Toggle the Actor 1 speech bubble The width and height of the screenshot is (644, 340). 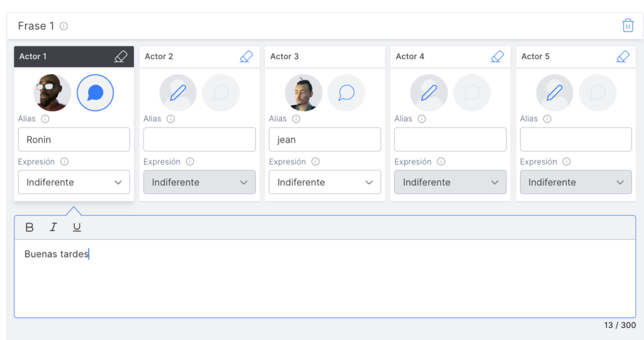[x=95, y=93]
